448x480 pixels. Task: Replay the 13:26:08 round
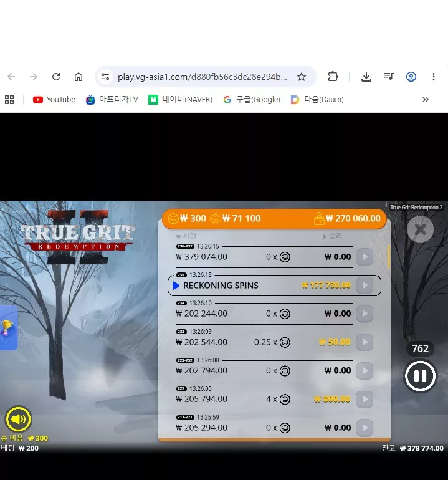[365, 371]
